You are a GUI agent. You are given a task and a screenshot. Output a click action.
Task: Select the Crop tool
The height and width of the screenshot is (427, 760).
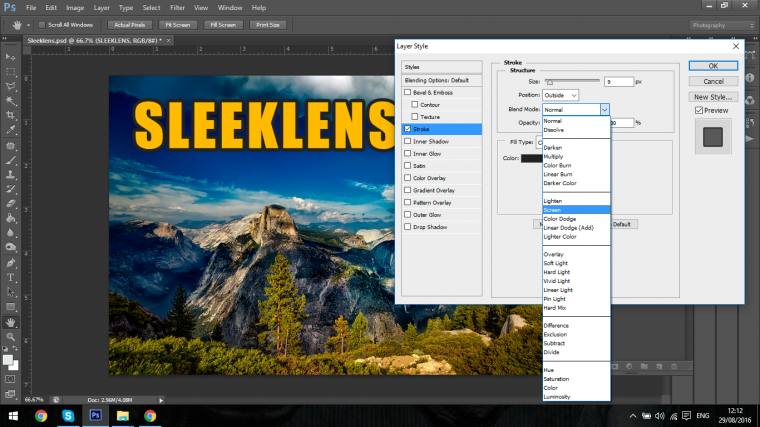coord(10,115)
